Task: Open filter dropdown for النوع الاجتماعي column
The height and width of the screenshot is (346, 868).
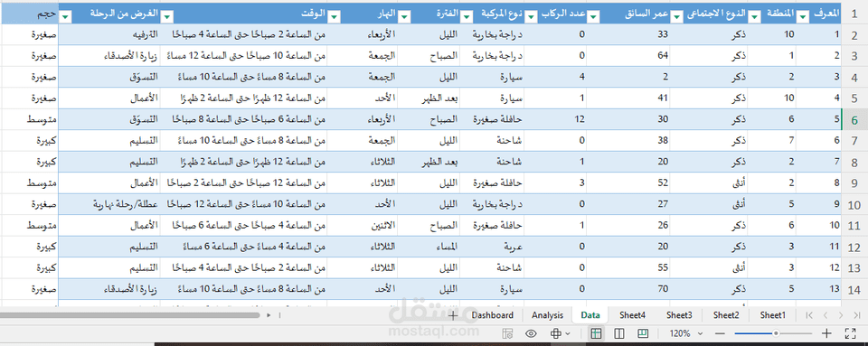Action: pyautogui.click(x=676, y=18)
